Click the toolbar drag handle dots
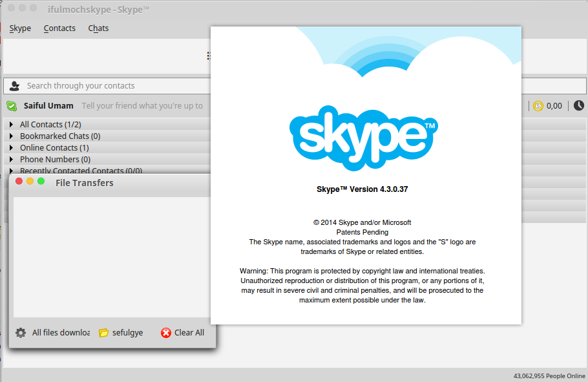Viewport: 588px width, 382px height. [x=209, y=56]
